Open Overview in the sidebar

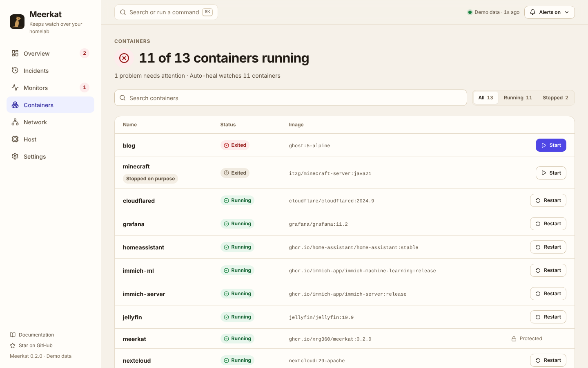coord(50,53)
